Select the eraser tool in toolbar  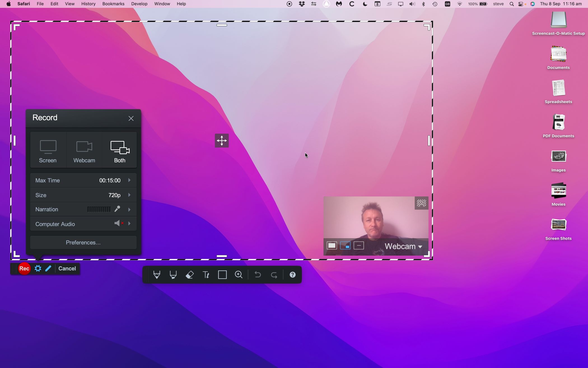coord(190,275)
